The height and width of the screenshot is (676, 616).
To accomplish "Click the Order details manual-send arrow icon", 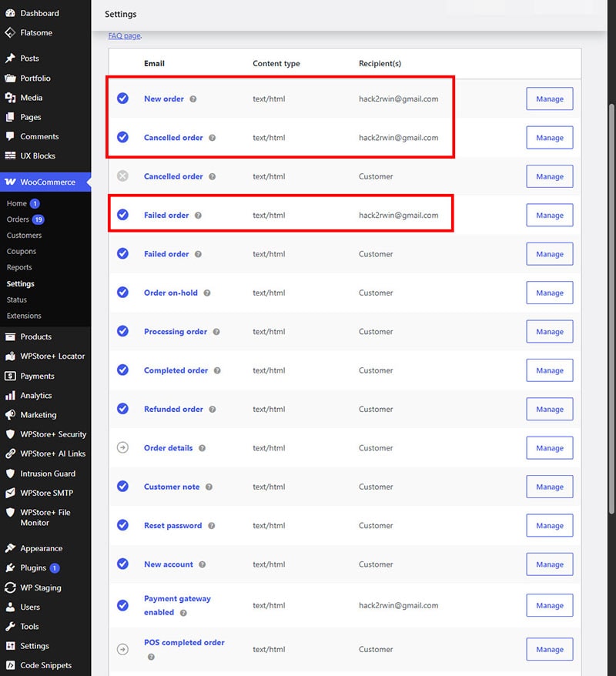I will (123, 447).
